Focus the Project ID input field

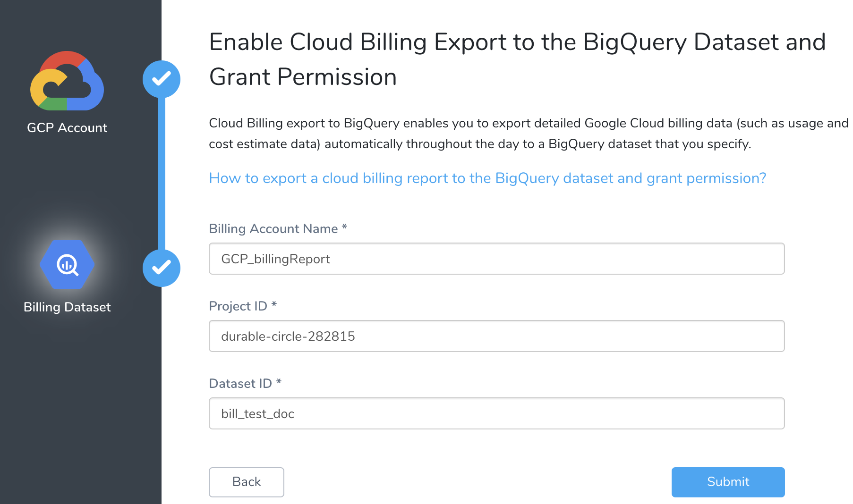tap(496, 336)
